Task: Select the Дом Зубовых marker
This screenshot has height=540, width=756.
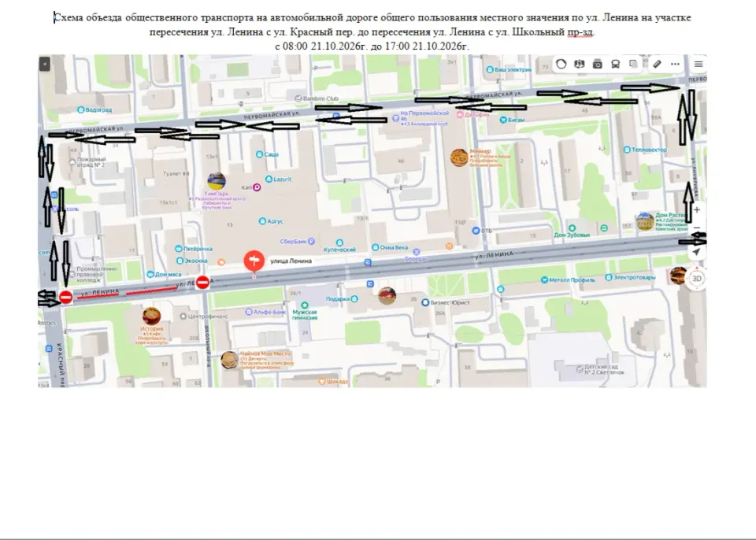Action: 572,228
